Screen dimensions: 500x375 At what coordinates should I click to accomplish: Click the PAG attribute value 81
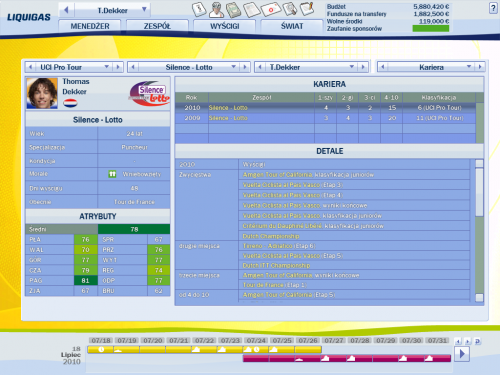point(85,281)
